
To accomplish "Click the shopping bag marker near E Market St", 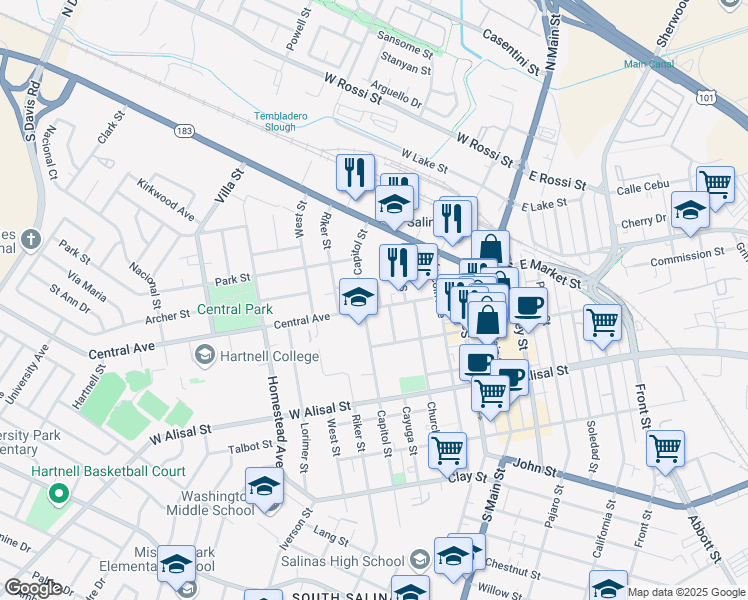I will pyautogui.click(x=490, y=249).
